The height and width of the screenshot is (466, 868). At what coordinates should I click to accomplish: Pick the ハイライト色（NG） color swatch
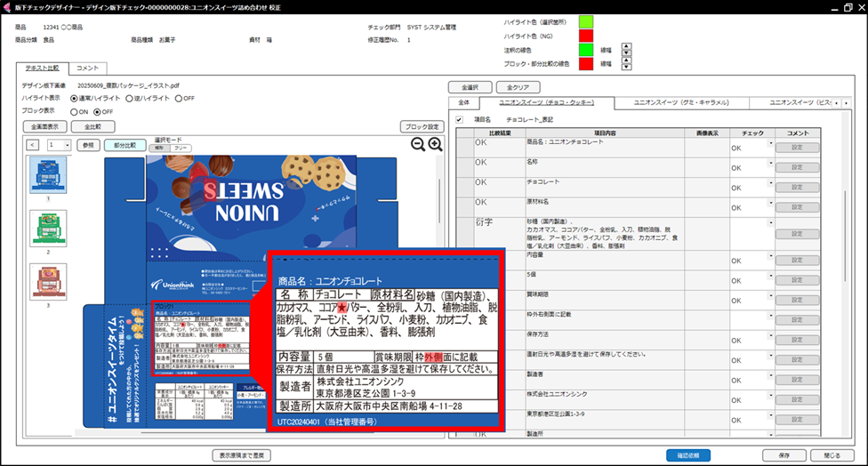click(586, 36)
